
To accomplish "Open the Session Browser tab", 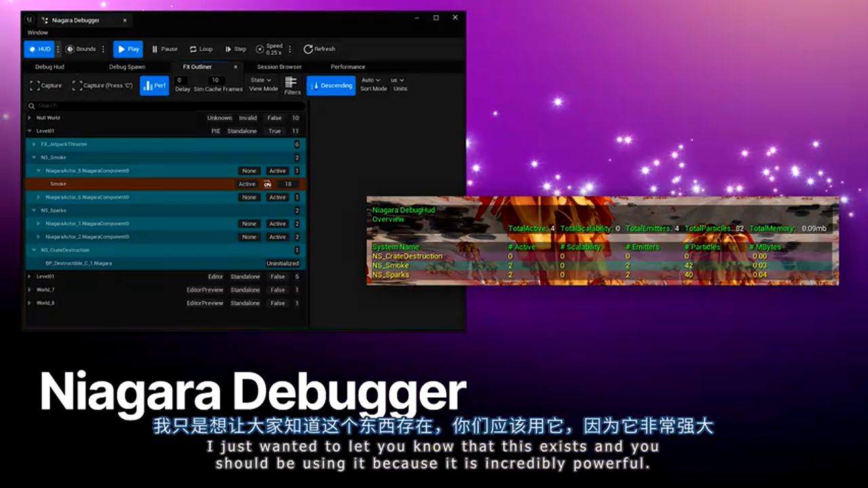I will 279,66.
